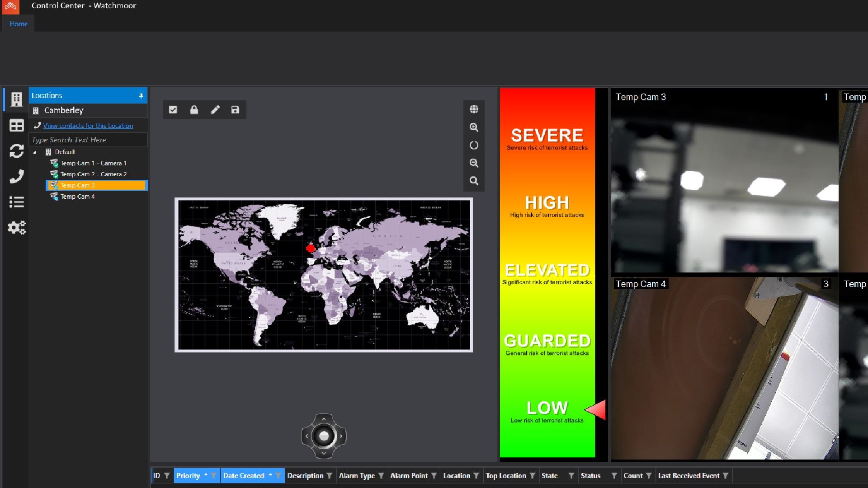The width and height of the screenshot is (868, 488).
Task: Pan map up with the joystick arrow
Action: [324, 419]
